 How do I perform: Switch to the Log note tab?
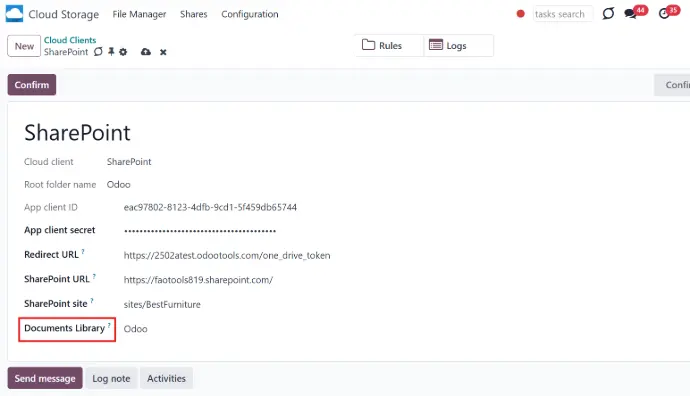coord(111,378)
